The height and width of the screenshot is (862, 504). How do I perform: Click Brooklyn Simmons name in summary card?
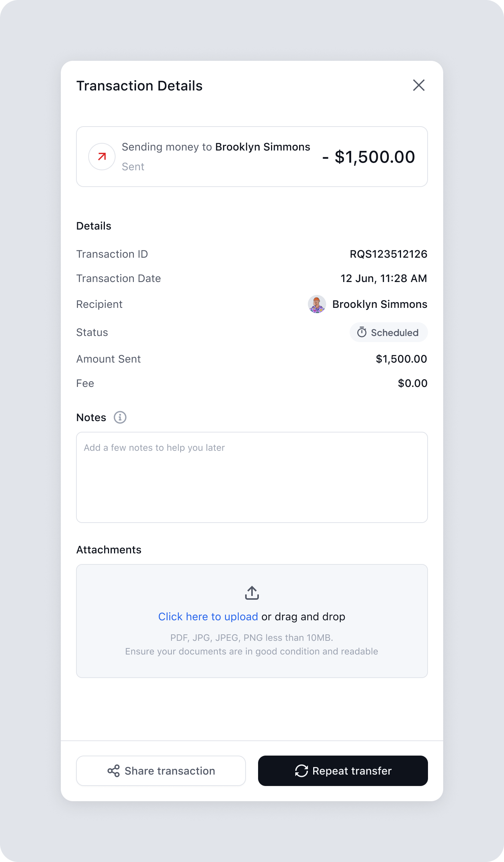coord(263,147)
